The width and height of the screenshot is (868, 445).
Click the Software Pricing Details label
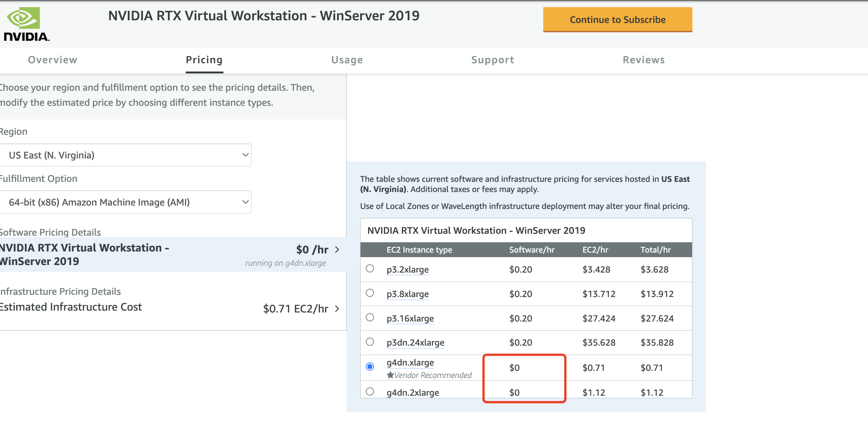click(50, 232)
